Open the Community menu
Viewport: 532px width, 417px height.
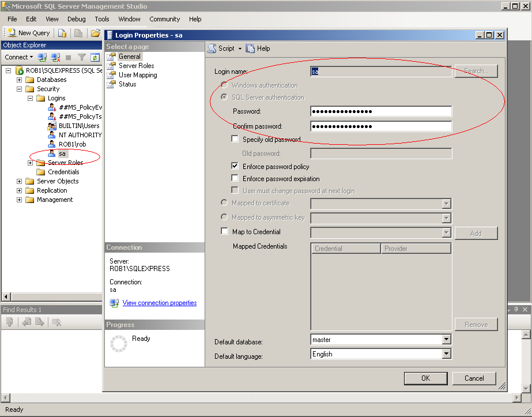point(164,19)
